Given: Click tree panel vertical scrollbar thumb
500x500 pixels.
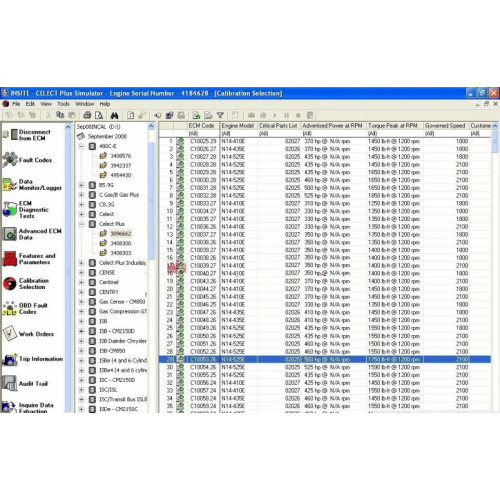Looking at the screenshot, I should [151, 201].
